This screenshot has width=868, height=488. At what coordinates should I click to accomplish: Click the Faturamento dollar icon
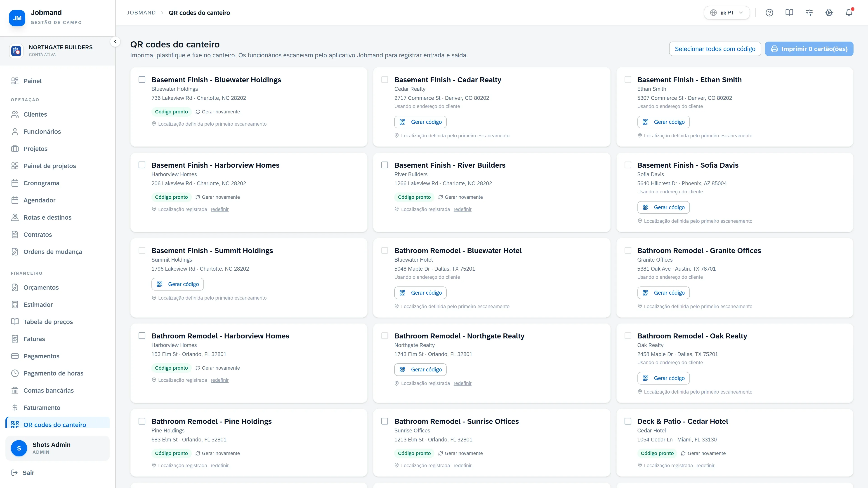coord(15,408)
